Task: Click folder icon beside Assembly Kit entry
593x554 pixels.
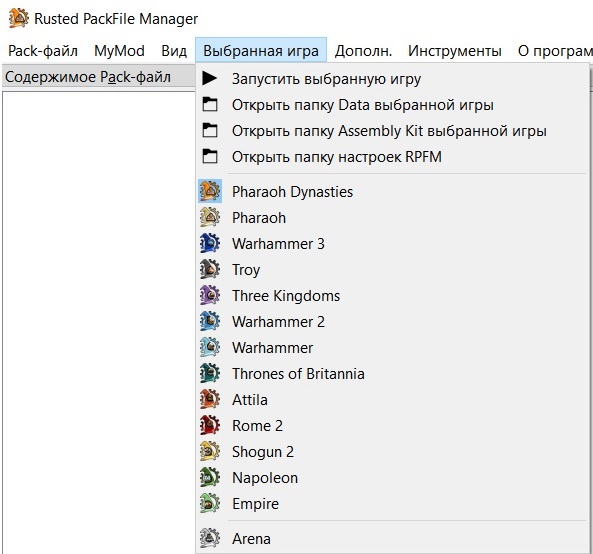Action: tap(210, 130)
